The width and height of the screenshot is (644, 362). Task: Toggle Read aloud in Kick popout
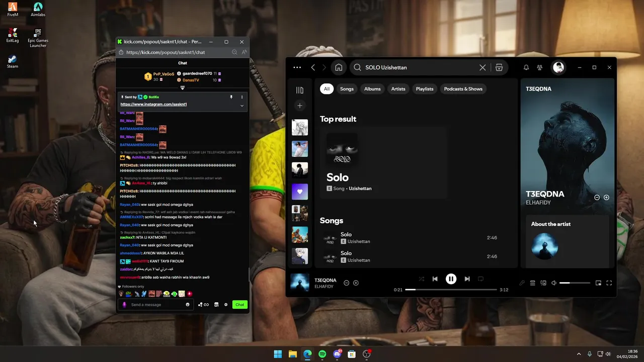(244, 52)
